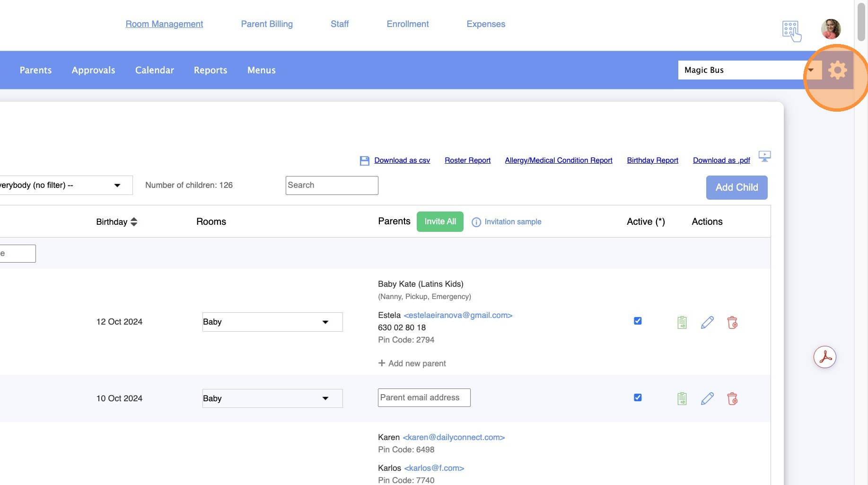Click the 10 Oct 2024 birthday cell
This screenshot has width=868, height=485.
(x=119, y=398)
